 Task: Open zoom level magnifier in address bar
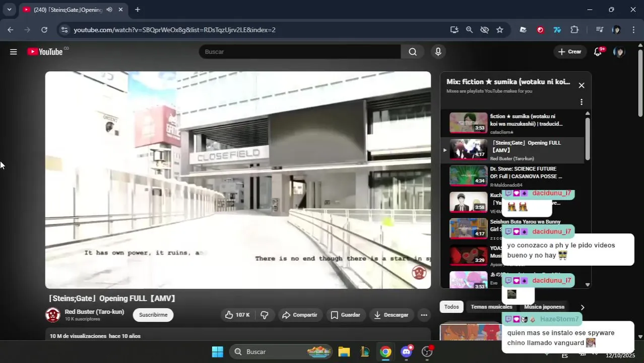click(x=470, y=30)
